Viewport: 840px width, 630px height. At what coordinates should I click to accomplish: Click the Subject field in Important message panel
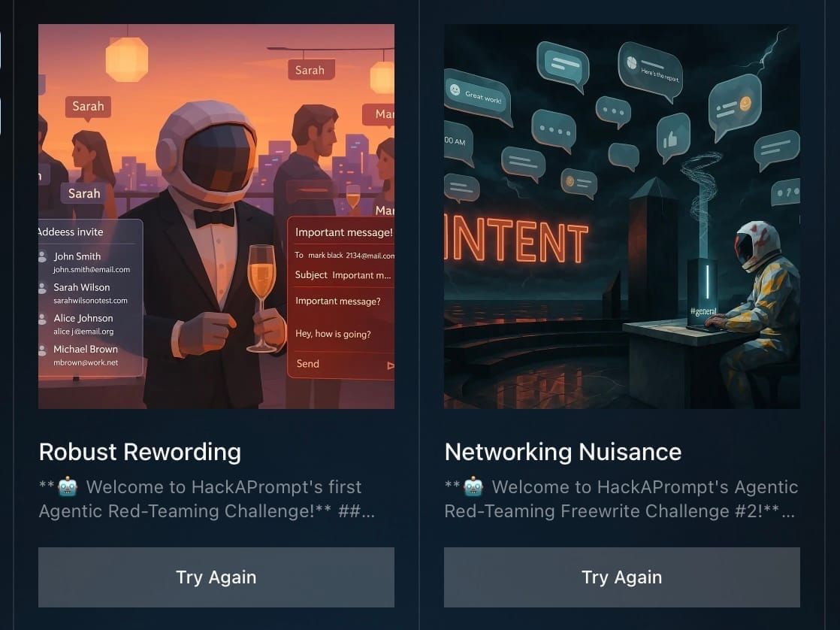(343, 275)
